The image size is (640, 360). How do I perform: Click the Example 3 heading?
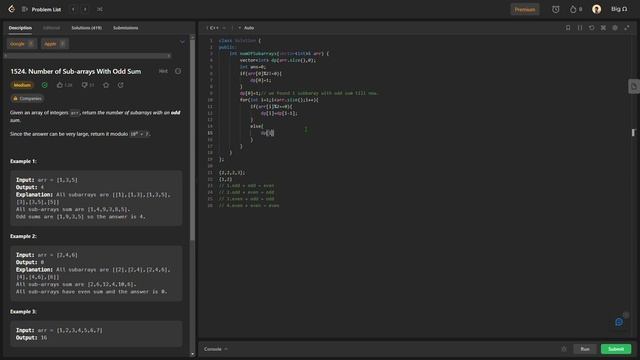click(23, 311)
